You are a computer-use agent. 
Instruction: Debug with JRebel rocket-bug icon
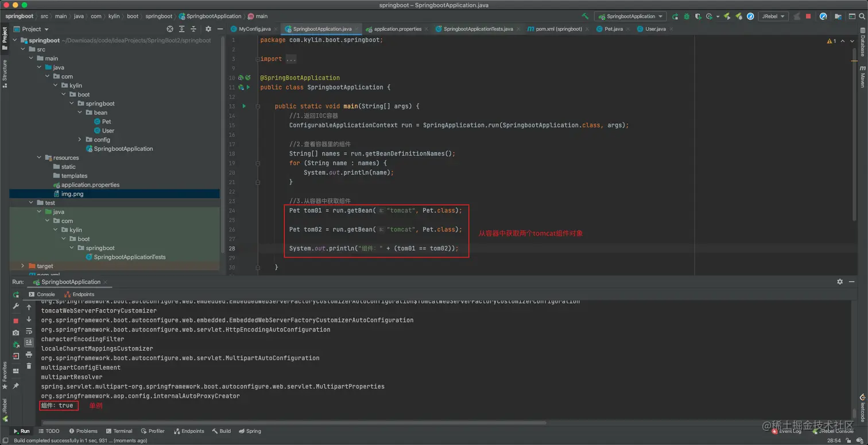click(x=739, y=17)
